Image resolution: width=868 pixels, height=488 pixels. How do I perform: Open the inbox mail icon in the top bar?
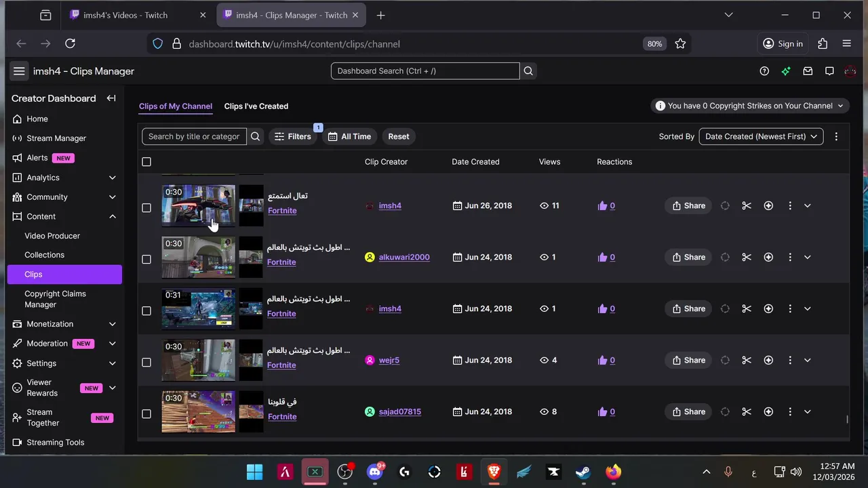click(808, 71)
